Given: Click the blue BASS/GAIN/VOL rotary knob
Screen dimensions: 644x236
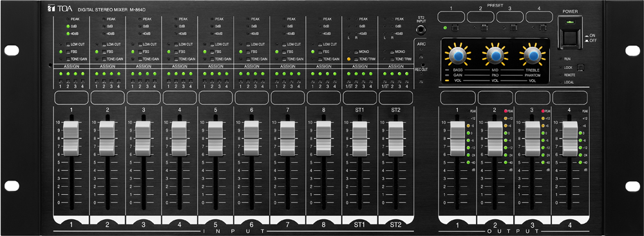Looking at the screenshot, I should coord(458,55).
